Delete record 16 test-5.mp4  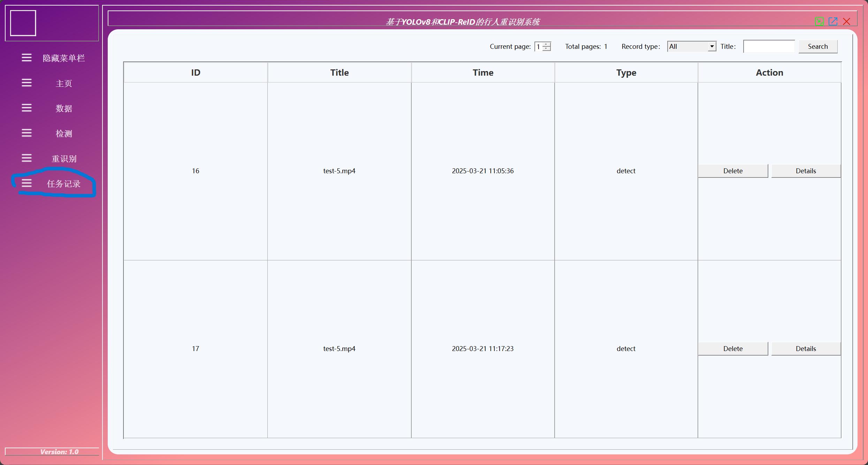(x=733, y=171)
